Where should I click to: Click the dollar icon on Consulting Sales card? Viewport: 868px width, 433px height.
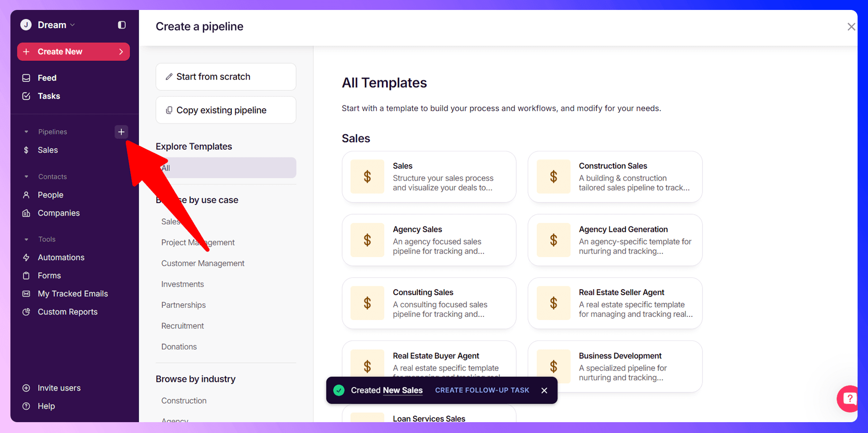click(368, 303)
